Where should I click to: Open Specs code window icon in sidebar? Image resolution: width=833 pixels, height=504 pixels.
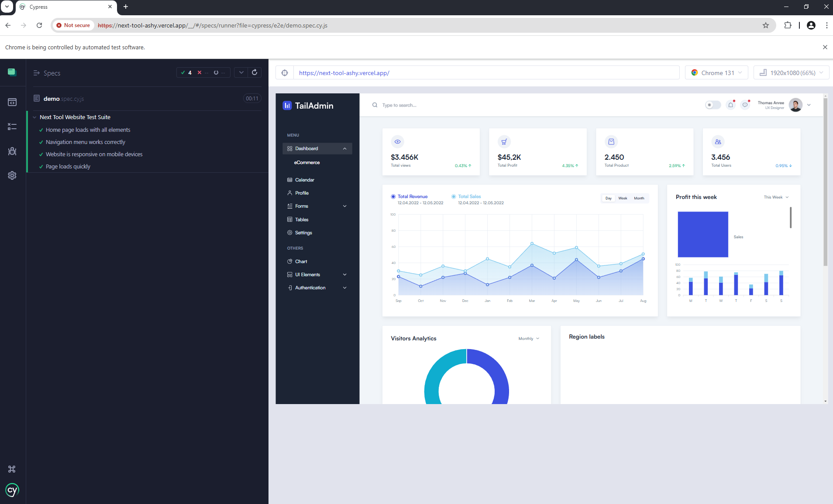(12, 102)
